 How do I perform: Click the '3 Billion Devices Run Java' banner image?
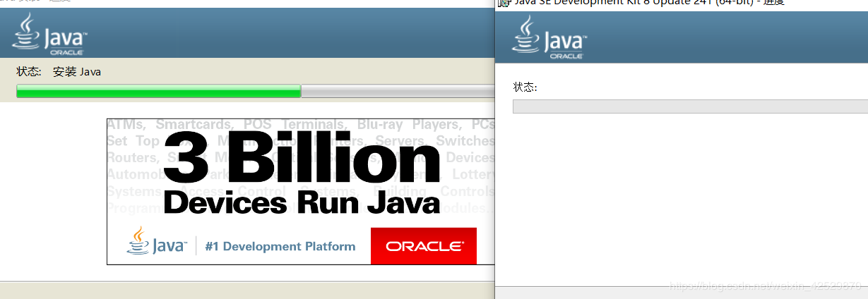(x=301, y=192)
